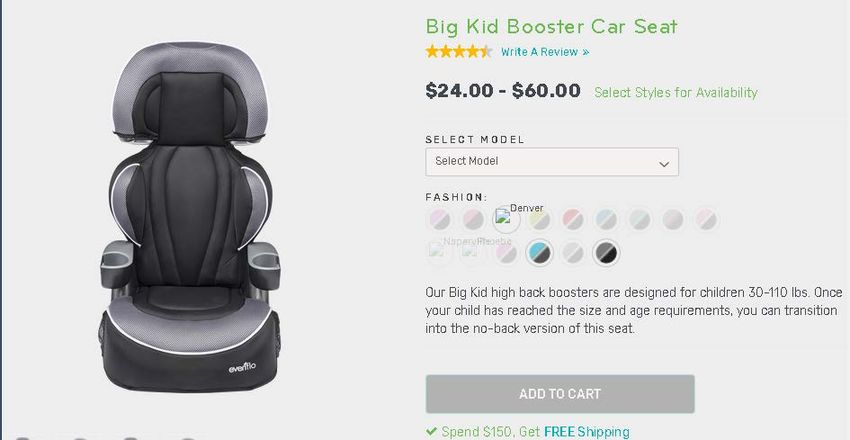Pick the faded red and gray fashion swatch
The image size is (850, 440).
[572, 219]
